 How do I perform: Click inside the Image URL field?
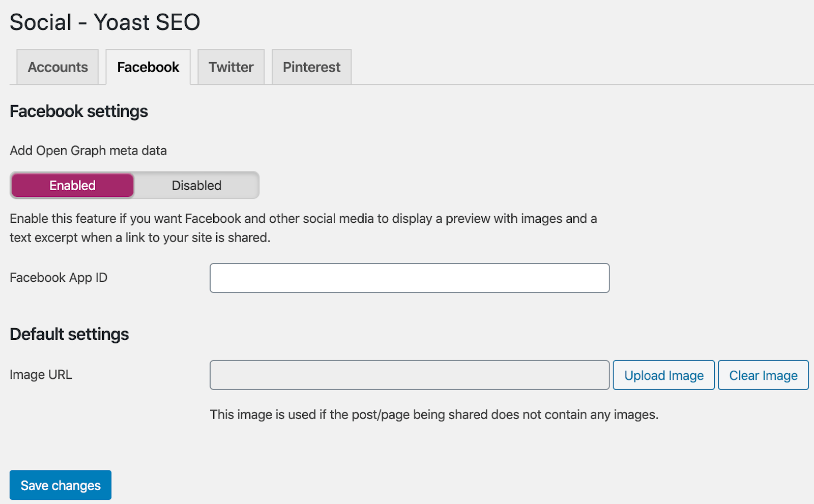[409, 375]
